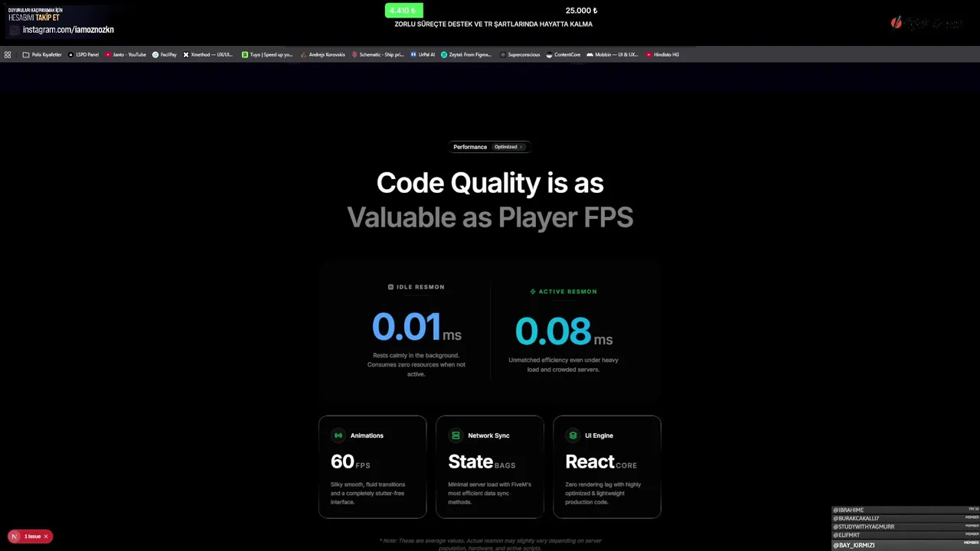Open the FacilPay bookmark
Viewport: 980px width, 551px height.
(165, 54)
